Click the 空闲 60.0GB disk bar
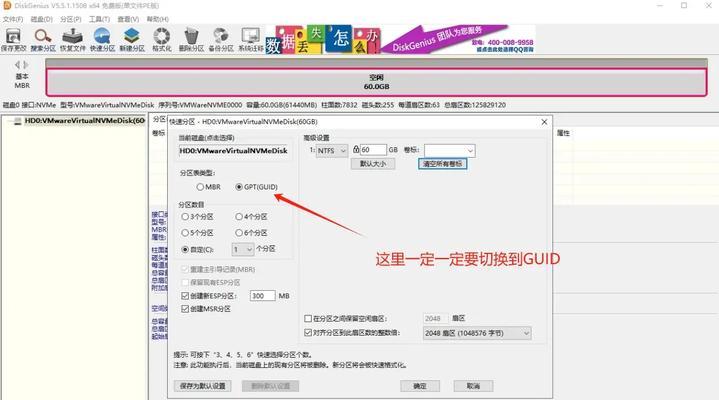Screen dimensions: 719x400 coord(376,82)
